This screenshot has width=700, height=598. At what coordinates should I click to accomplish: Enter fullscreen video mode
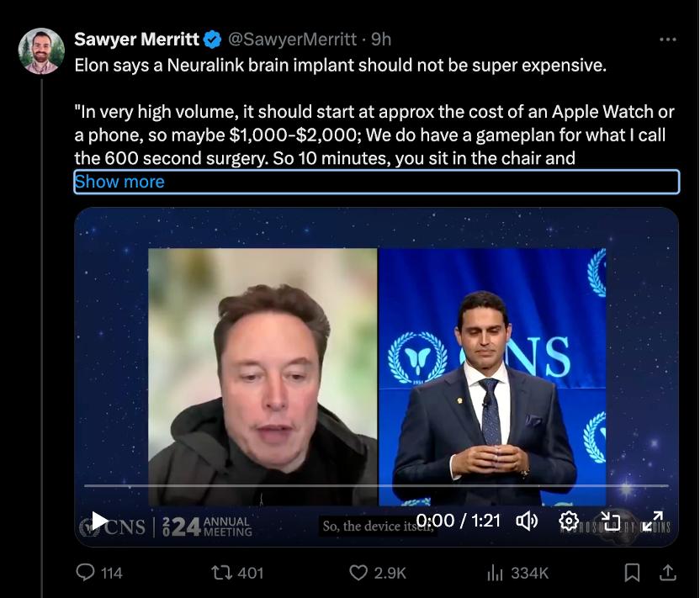653,521
